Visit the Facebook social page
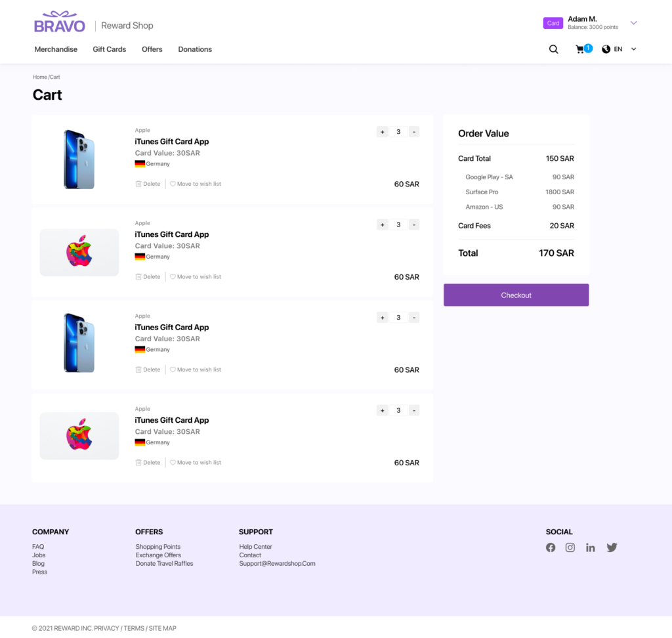This screenshot has width=672, height=638. point(551,547)
